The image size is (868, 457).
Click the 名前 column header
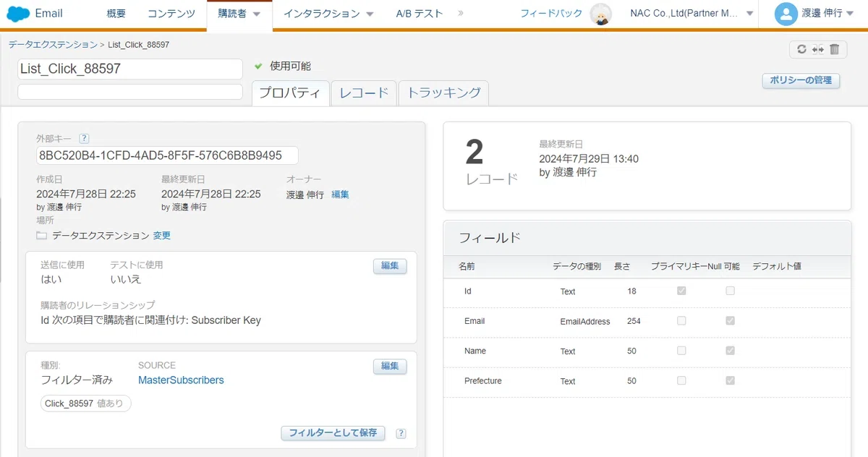click(x=467, y=267)
